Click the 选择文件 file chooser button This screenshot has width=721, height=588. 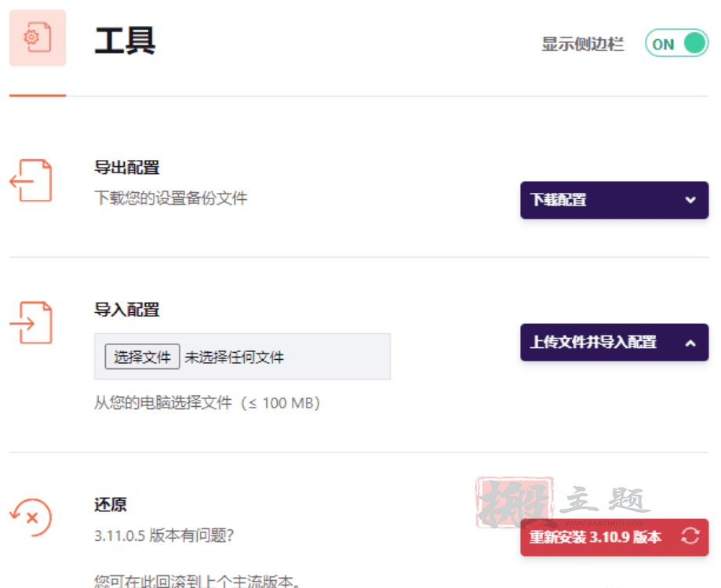[x=142, y=357]
